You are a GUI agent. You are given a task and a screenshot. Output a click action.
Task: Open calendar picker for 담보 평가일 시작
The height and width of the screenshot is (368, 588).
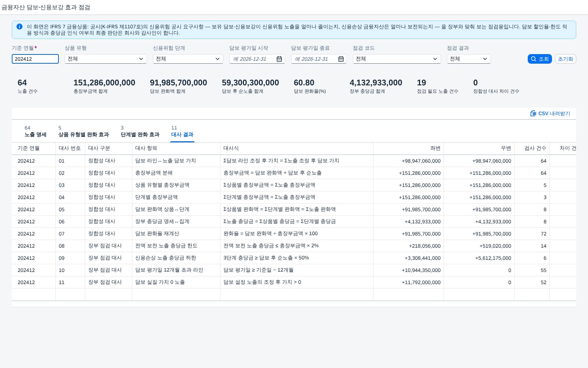279,59
